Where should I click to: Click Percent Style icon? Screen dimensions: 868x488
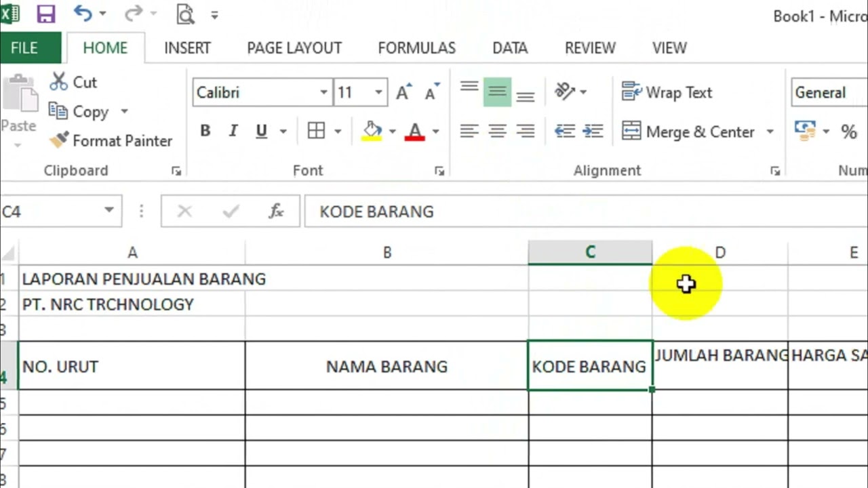[x=849, y=131]
